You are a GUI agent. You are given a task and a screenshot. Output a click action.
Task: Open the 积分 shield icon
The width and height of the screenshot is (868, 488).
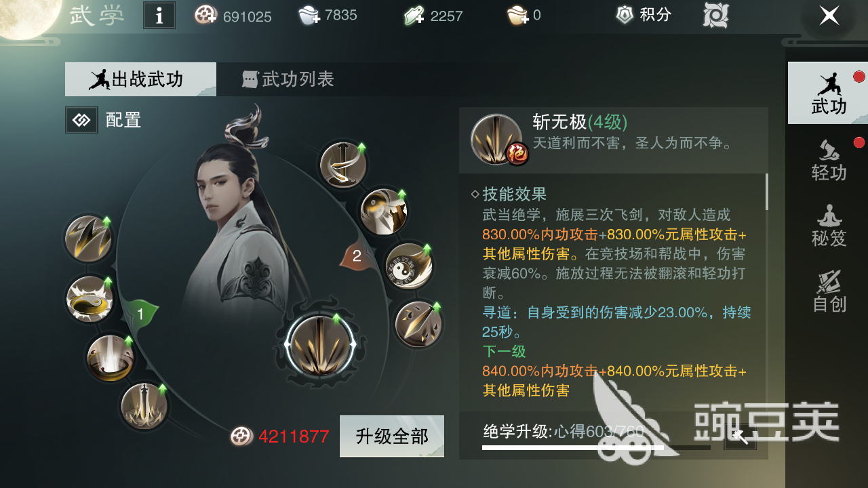(x=625, y=15)
